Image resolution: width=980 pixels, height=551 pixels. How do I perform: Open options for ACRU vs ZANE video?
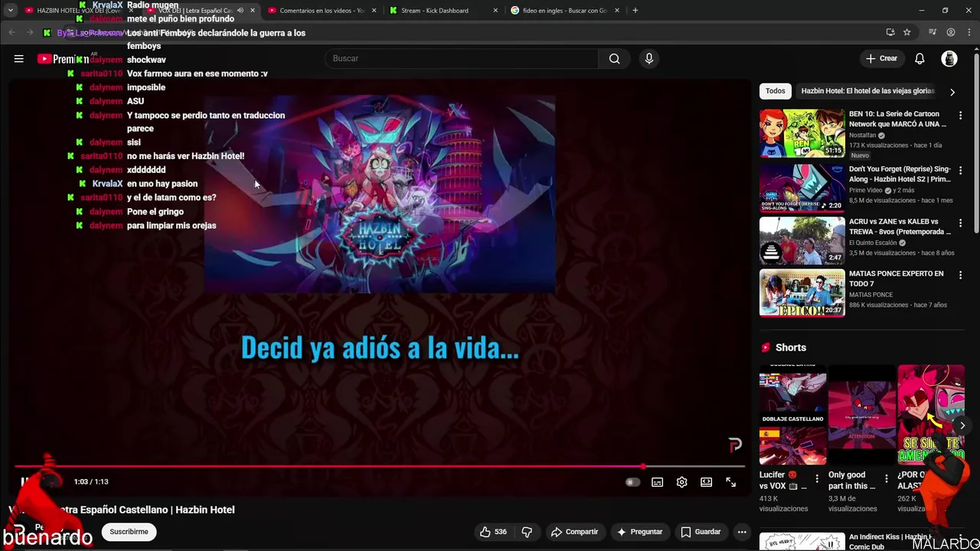click(x=960, y=223)
